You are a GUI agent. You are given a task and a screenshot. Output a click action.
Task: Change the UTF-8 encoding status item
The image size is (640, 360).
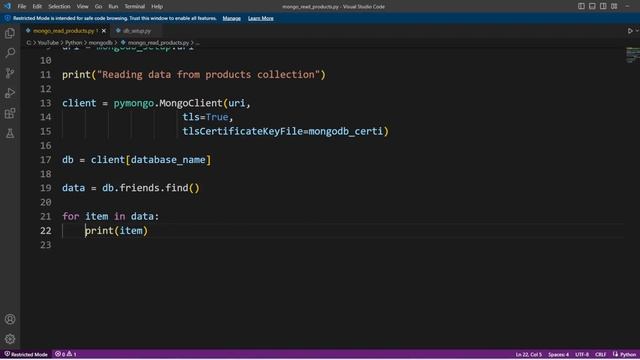pyautogui.click(x=582, y=354)
